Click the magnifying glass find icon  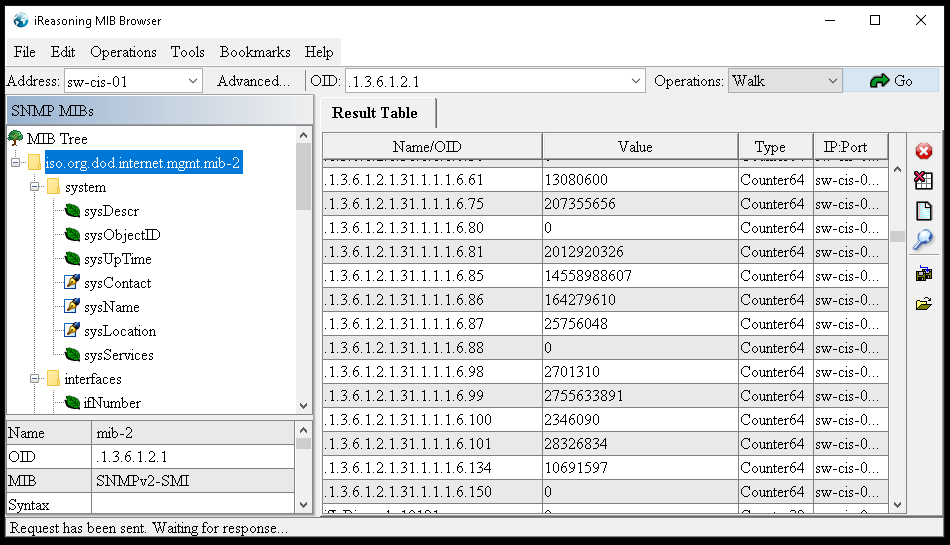pos(923,239)
